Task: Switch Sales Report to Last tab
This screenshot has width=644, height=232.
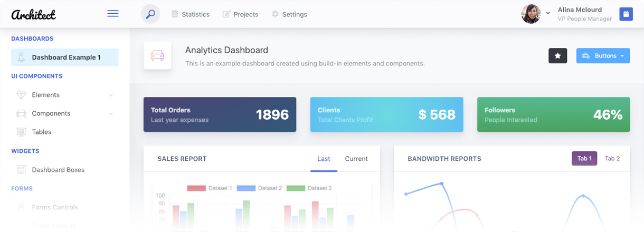Action: (x=324, y=159)
